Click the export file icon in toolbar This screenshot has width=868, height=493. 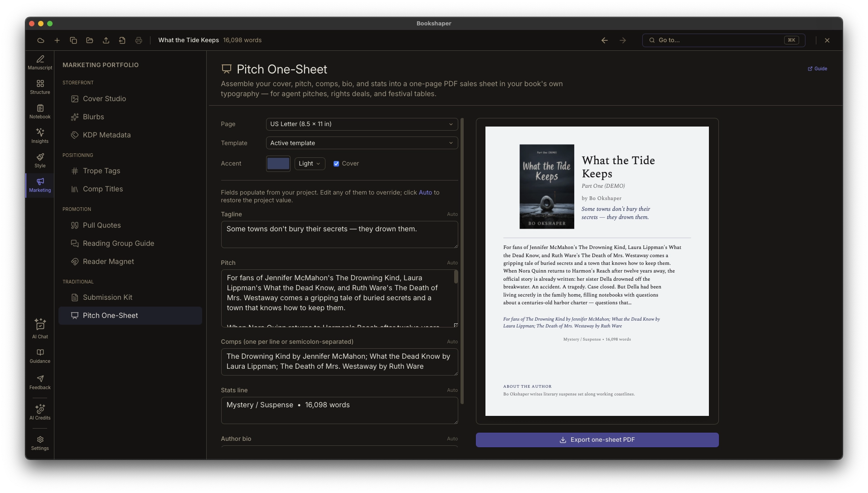point(122,40)
